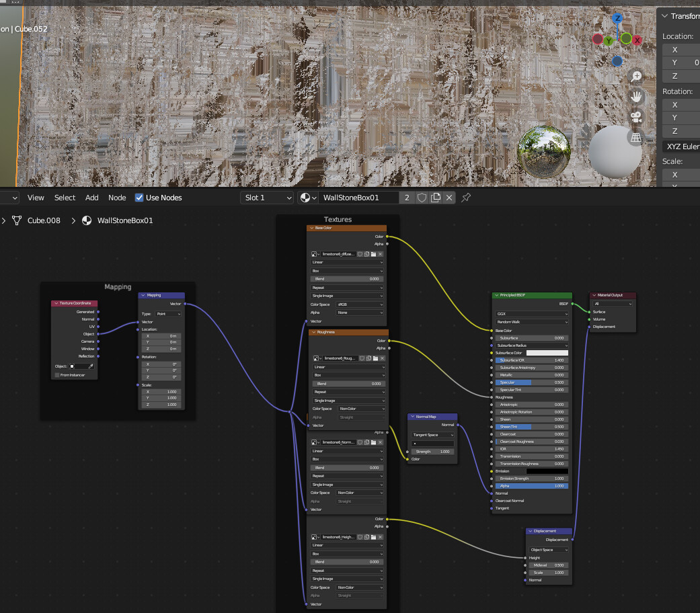Collapse the Texture Coordinate node
The width and height of the screenshot is (700, 613).
(56, 303)
